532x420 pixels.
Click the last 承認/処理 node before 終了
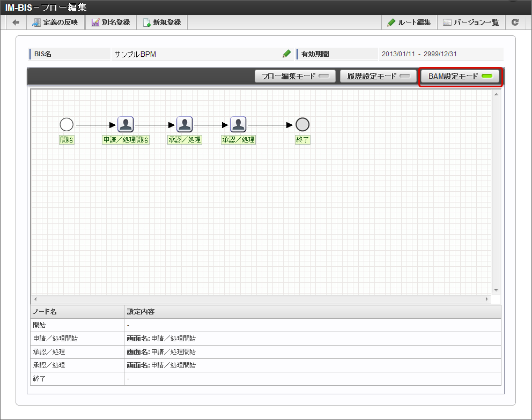tap(238, 125)
